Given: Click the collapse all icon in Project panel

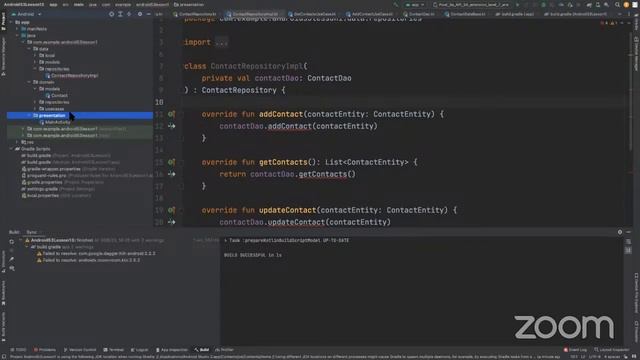Looking at the screenshot, I should pyautogui.click(x=129, y=14).
